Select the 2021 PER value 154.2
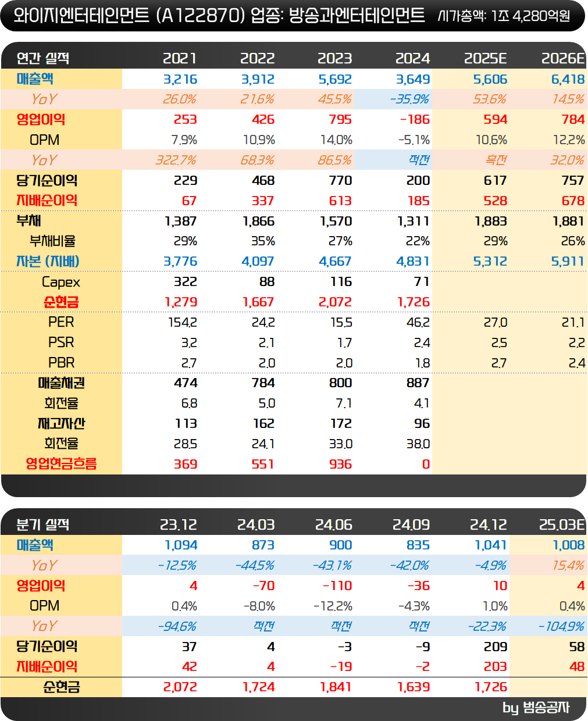 [x=183, y=323]
